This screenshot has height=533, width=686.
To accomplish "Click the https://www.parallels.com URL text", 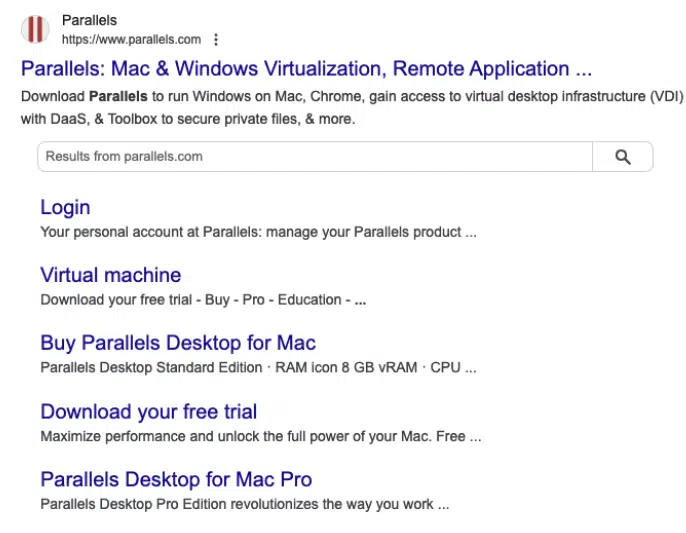I will point(131,39).
